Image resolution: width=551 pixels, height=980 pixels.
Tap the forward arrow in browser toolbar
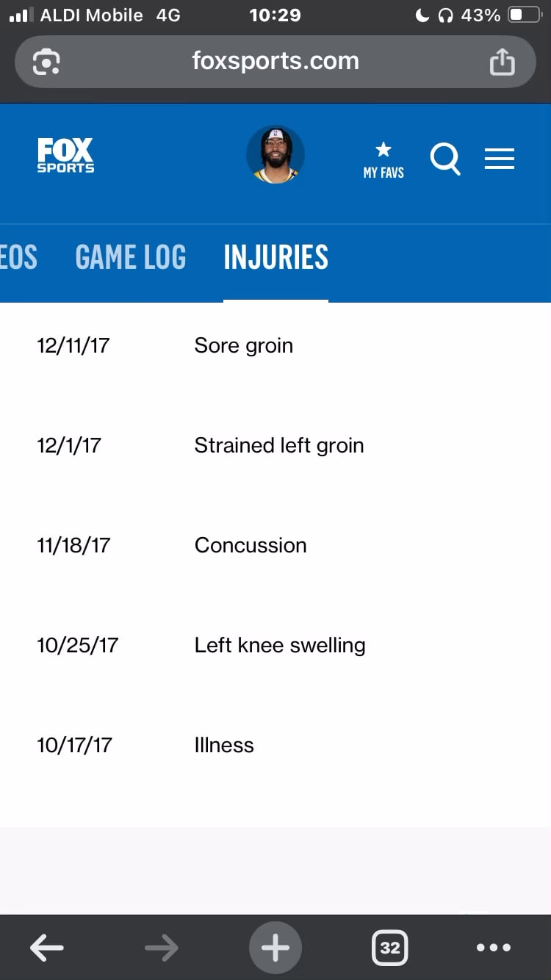[x=162, y=948]
